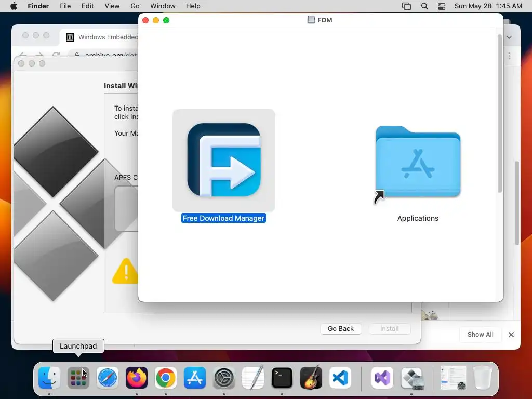Open the minimized window thumbnail in Dock
This screenshot has width=532, height=399.
[x=453, y=378]
